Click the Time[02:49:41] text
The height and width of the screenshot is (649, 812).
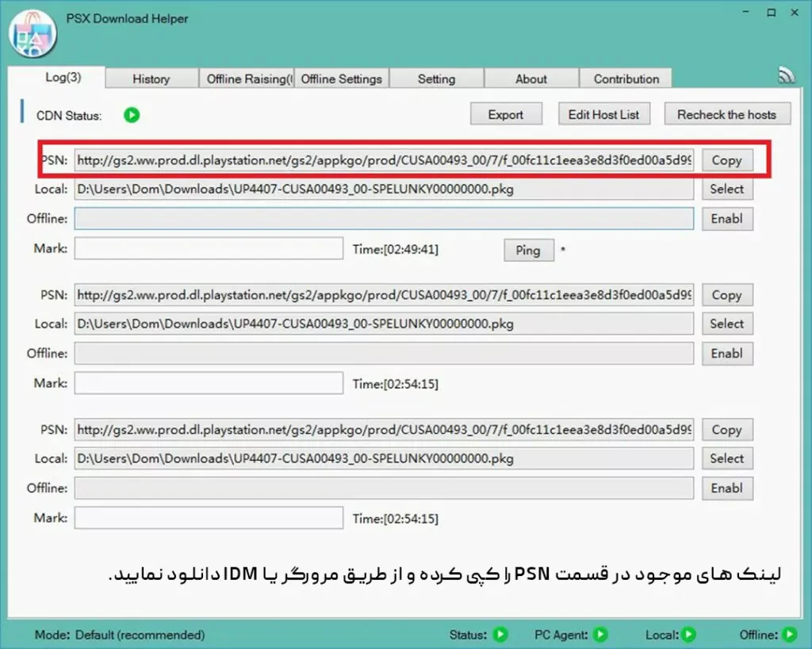click(x=395, y=250)
